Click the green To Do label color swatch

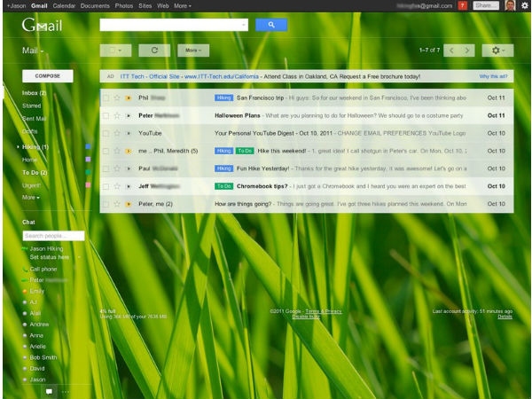tap(88, 172)
